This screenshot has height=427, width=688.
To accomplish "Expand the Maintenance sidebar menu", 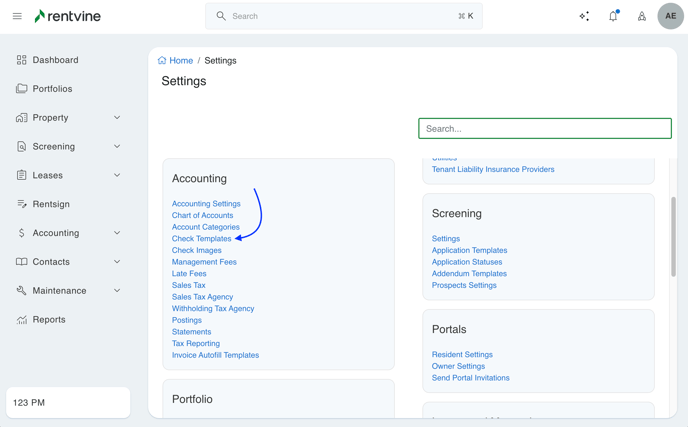I will (117, 291).
